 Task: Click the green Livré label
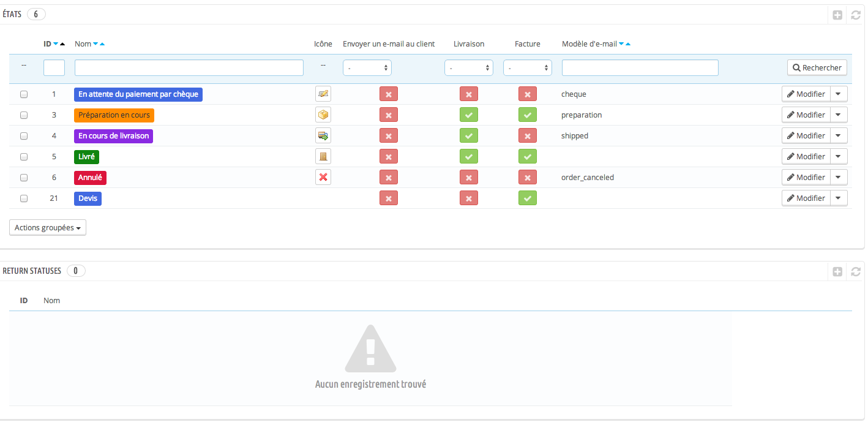86,157
